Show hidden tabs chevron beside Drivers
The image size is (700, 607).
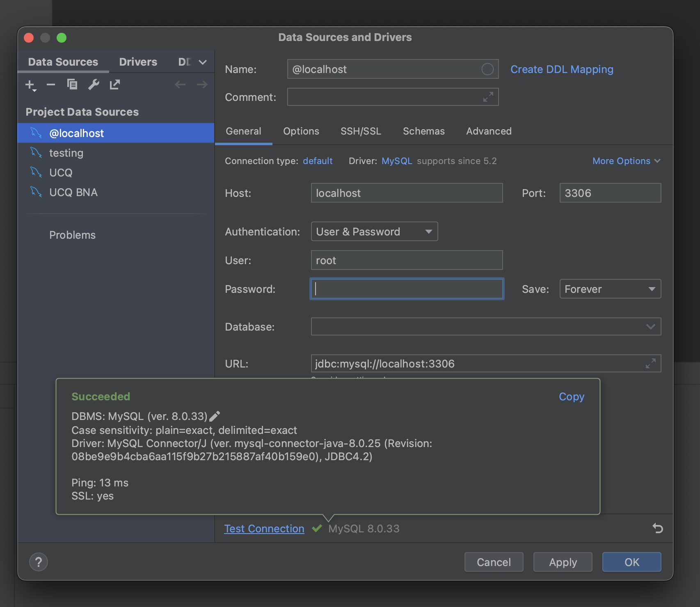point(203,62)
